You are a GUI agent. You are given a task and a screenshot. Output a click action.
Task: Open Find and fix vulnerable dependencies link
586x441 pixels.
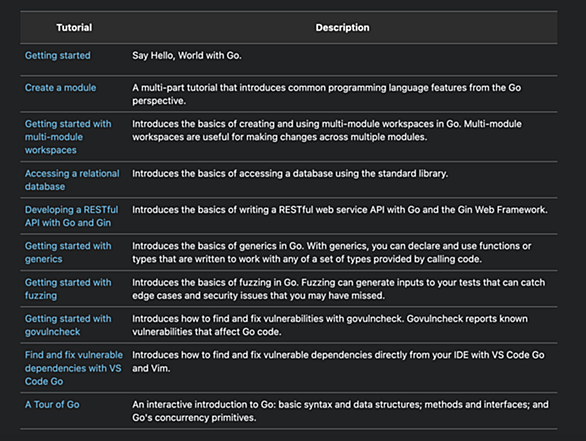(x=74, y=368)
